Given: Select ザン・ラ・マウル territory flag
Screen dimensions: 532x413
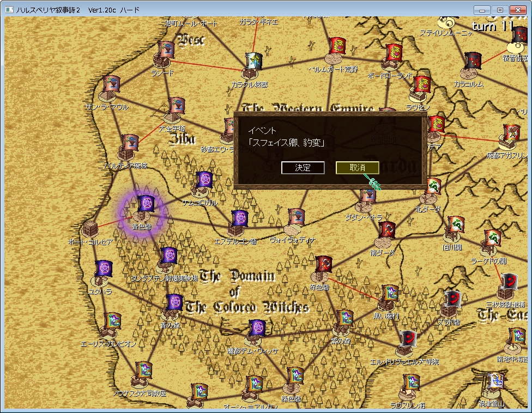Looking at the screenshot, I should click(112, 85).
